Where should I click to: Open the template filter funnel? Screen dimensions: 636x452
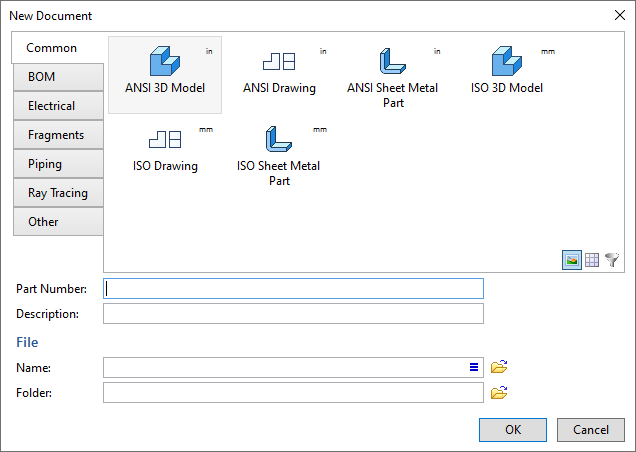612,260
